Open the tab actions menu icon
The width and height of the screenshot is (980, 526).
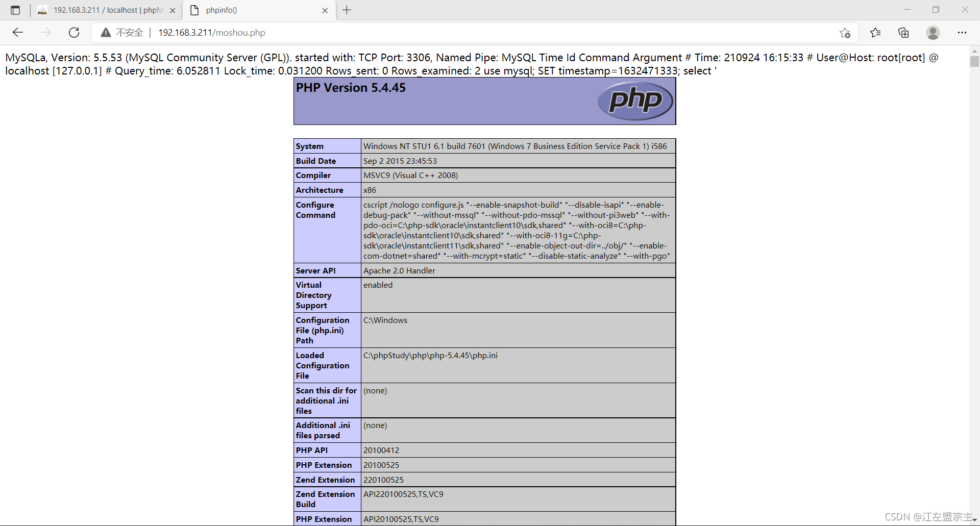tap(15, 10)
